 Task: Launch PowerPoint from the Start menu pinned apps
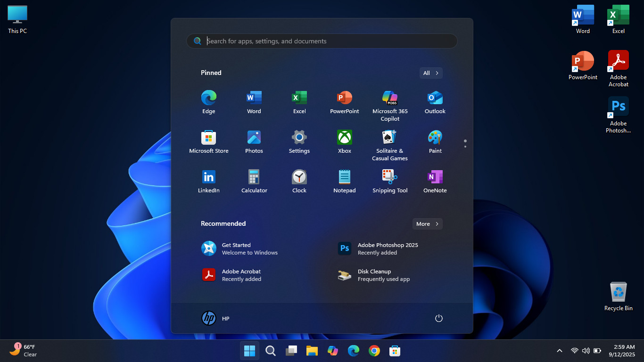[345, 102]
